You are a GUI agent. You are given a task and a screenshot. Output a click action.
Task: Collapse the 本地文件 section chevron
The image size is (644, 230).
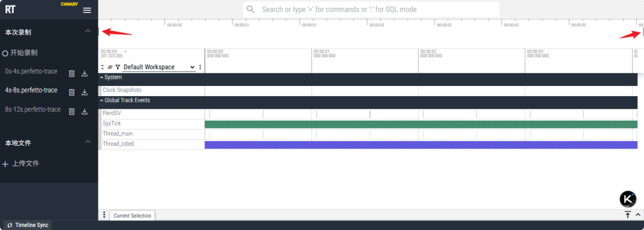[x=88, y=142]
